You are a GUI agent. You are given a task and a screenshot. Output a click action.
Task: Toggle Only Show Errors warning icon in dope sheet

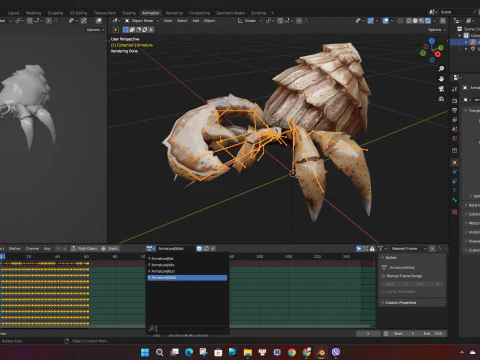coord(372,249)
